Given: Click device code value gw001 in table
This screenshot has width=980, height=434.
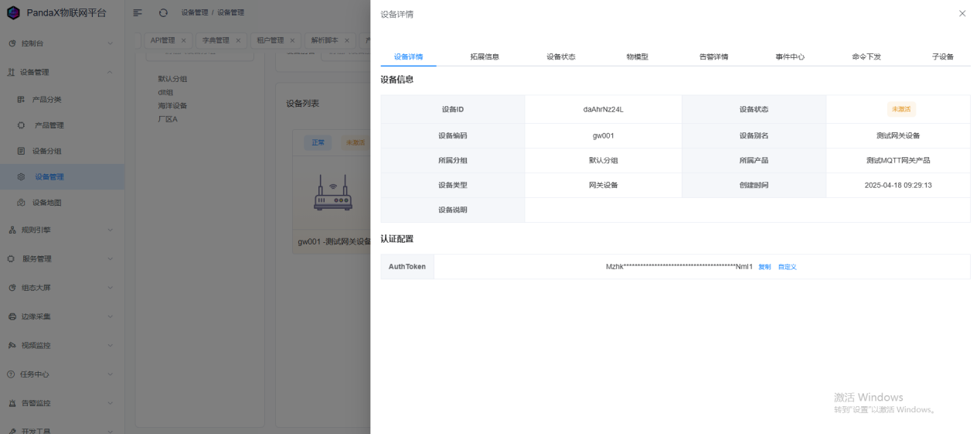Looking at the screenshot, I should coord(604,135).
